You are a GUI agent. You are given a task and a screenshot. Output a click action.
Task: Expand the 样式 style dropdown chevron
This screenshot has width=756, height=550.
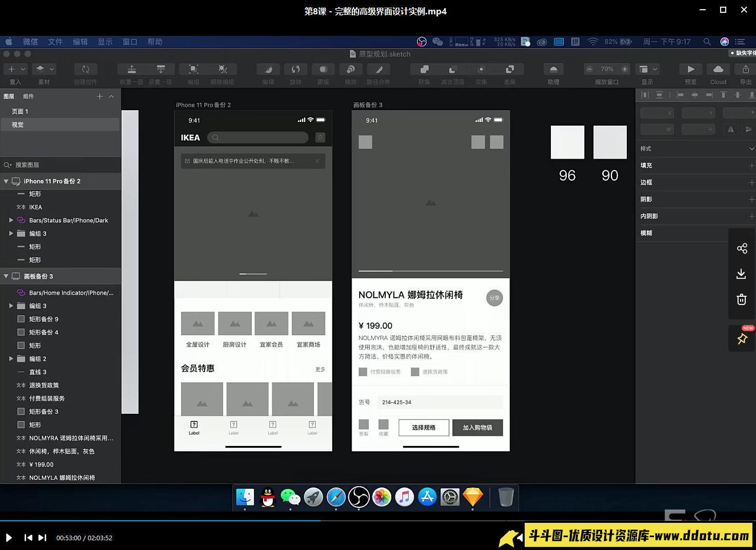(x=751, y=149)
